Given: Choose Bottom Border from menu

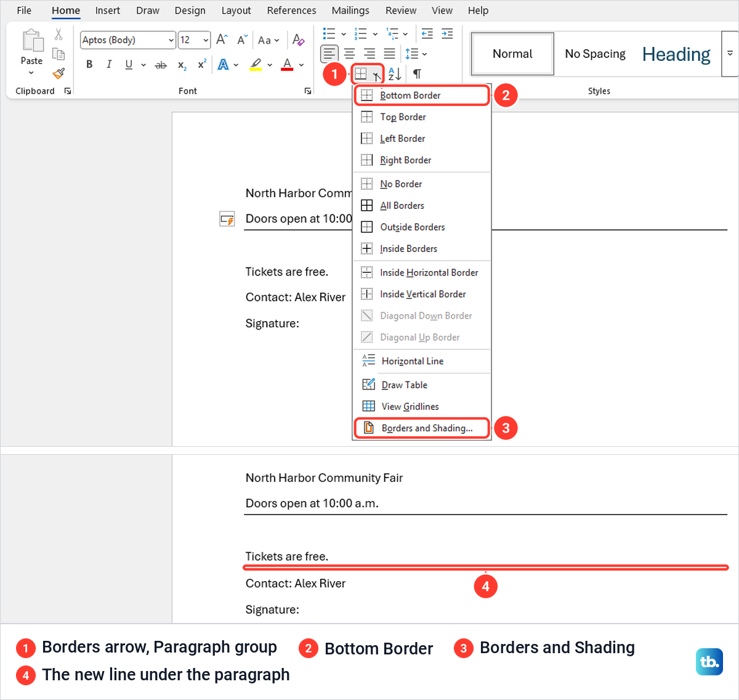Looking at the screenshot, I should 422,96.
